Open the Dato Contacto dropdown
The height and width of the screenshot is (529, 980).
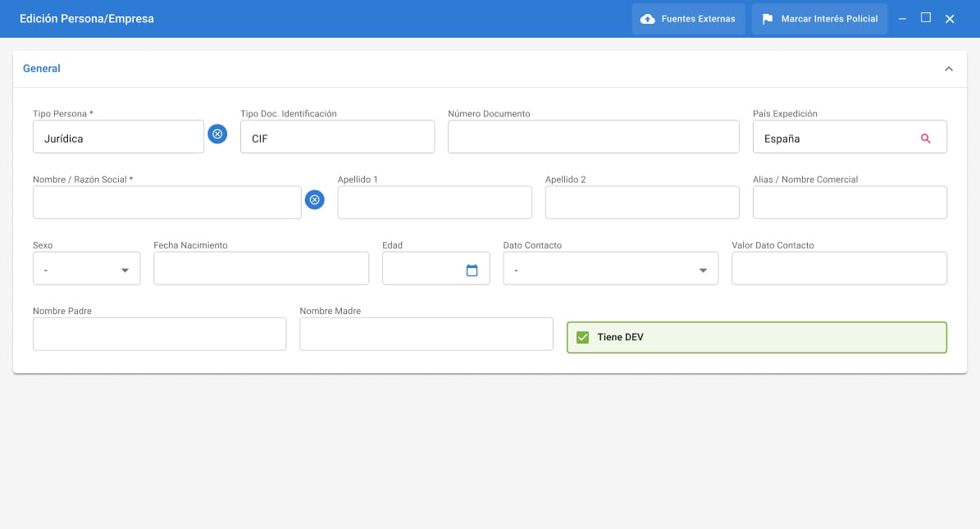click(x=611, y=268)
